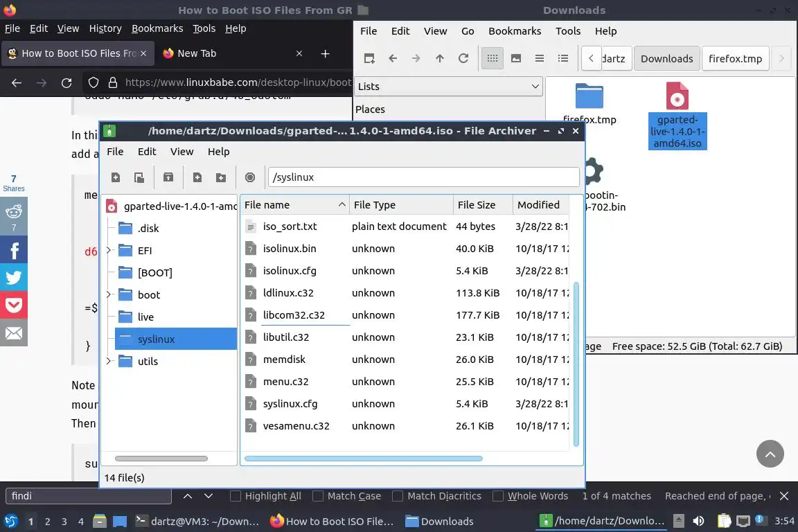Toggle Match Diacritics checkbox
Screen dimensions: 798x532
pyautogui.click(x=398, y=496)
